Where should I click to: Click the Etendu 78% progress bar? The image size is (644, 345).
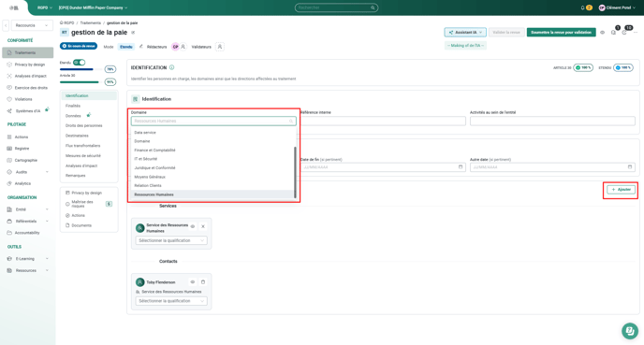80,69
